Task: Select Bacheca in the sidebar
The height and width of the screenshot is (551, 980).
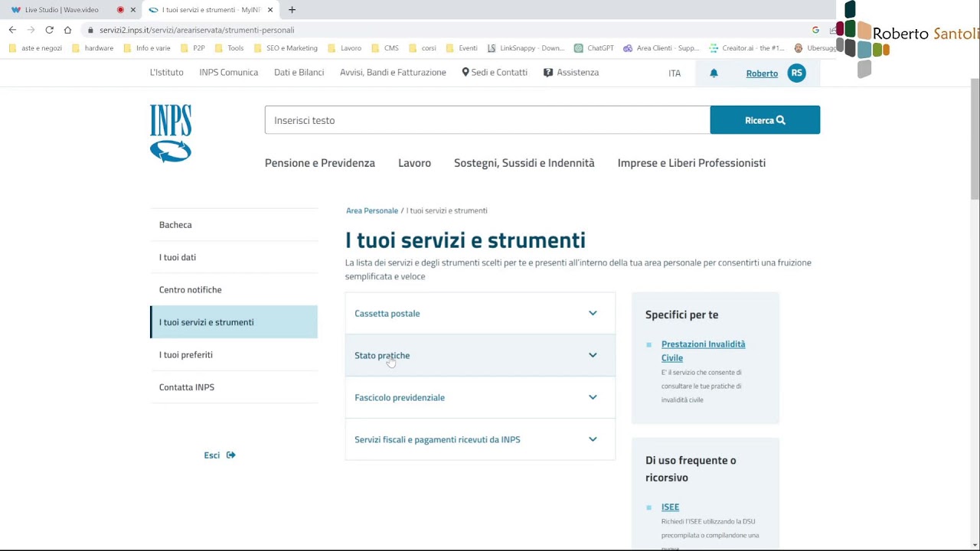Action: point(234,225)
